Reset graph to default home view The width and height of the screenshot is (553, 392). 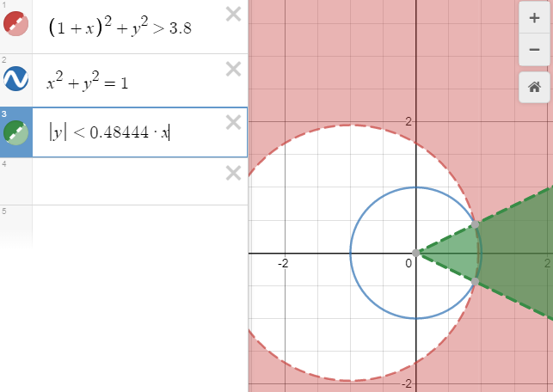point(534,87)
